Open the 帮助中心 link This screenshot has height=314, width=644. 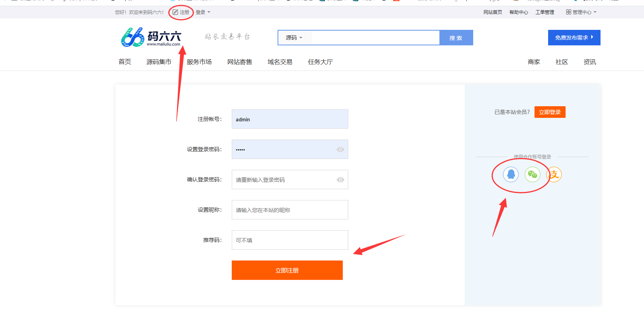(x=519, y=12)
